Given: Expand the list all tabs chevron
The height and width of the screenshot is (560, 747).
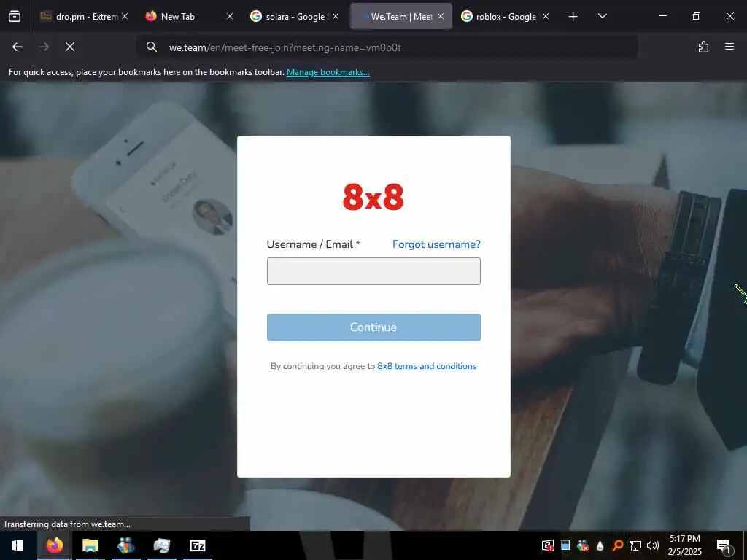Looking at the screenshot, I should pos(602,17).
